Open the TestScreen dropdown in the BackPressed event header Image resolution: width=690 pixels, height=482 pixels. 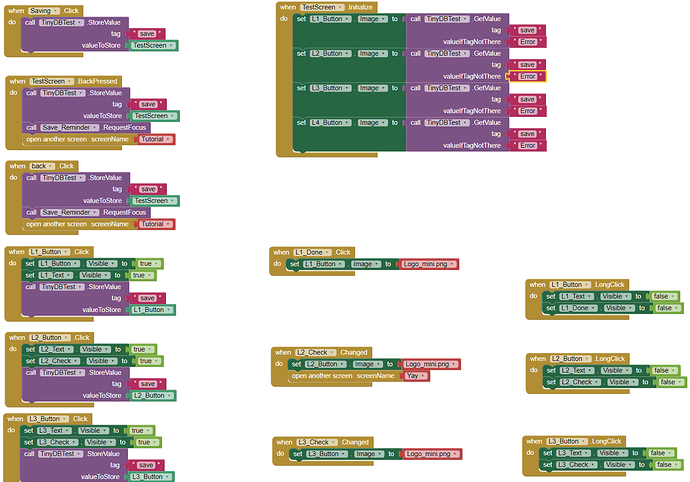coord(52,81)
